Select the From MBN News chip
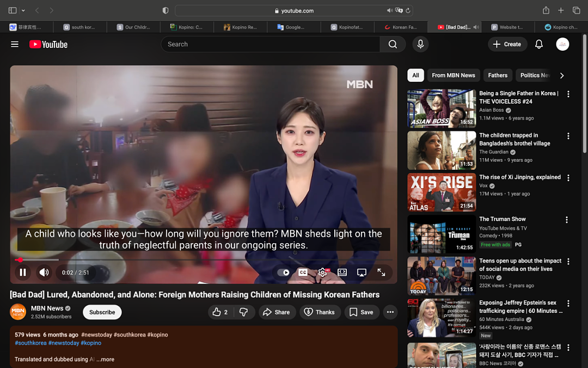The height and width of the screenshot is (368, 588). 454,75
